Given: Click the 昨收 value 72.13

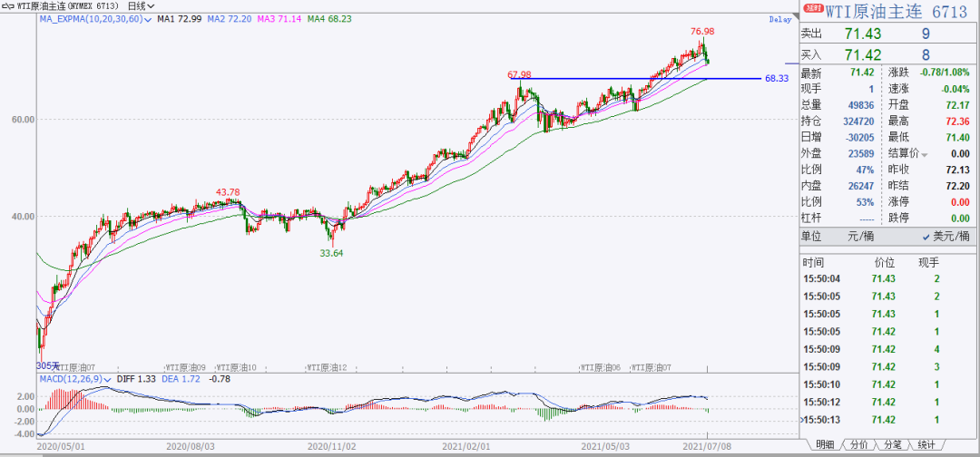Looking at the screenshot, I should [x=958, y=170].
